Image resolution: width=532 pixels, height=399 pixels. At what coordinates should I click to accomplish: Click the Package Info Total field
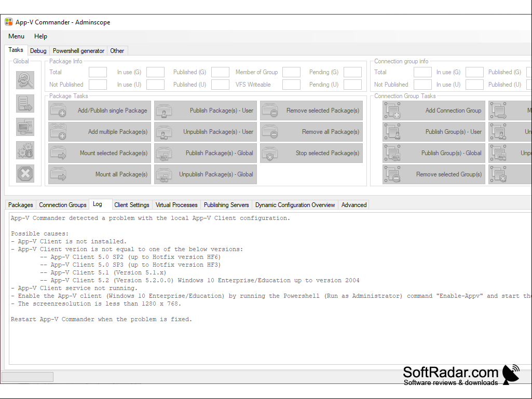click(x=98, y=72)
